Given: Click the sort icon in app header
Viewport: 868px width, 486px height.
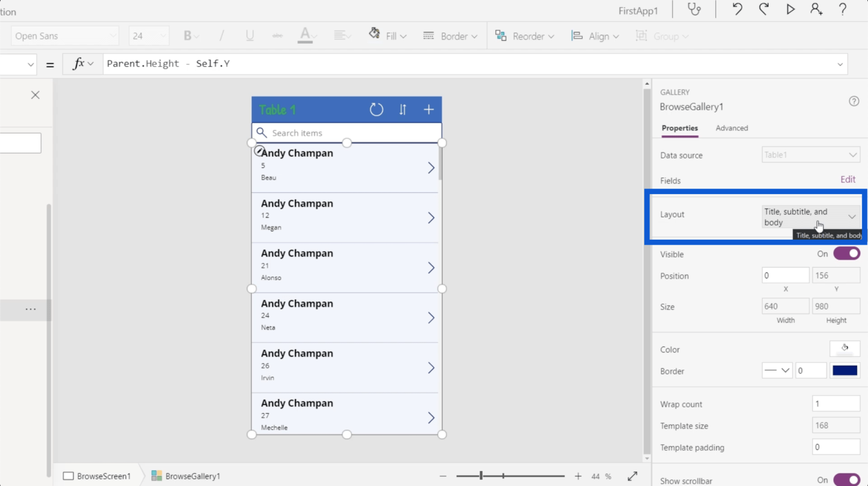Looking at the screenshot, I should (x=402, y=109).
